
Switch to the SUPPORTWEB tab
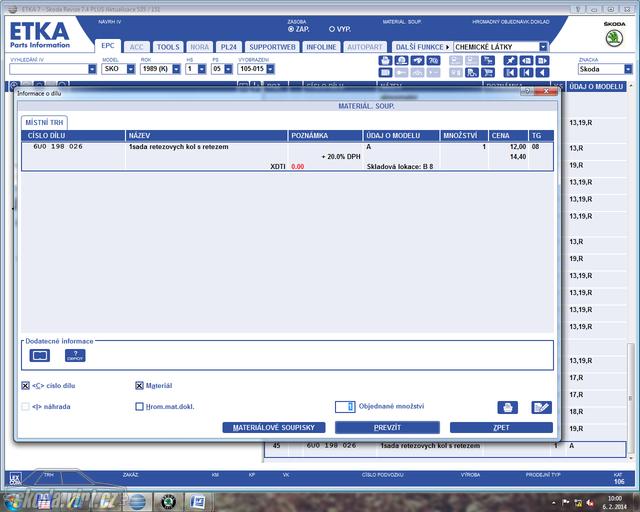(x=272, y=47)
